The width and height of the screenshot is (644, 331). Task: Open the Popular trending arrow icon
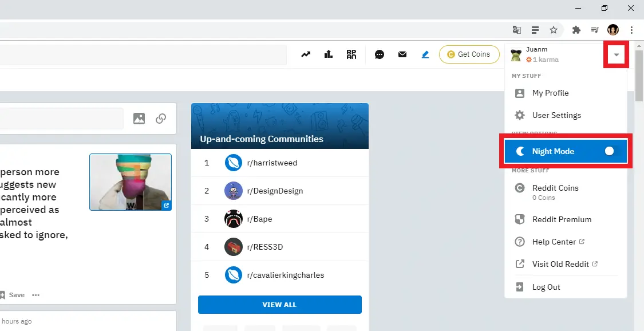pyautogui.click(x=306, y=54)
